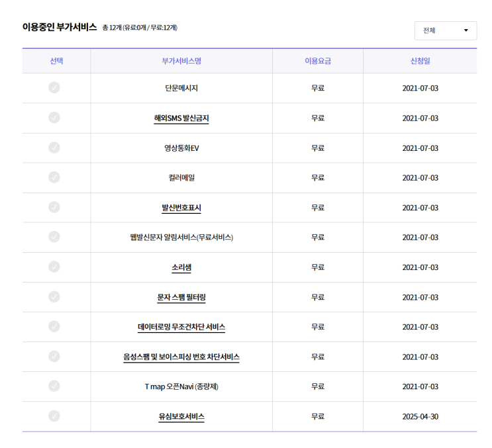The height and width of the screenshot is (448, 492).
Task: Select the 해외SMS 발신금지 row checkbox
Action: coord(54,118)
